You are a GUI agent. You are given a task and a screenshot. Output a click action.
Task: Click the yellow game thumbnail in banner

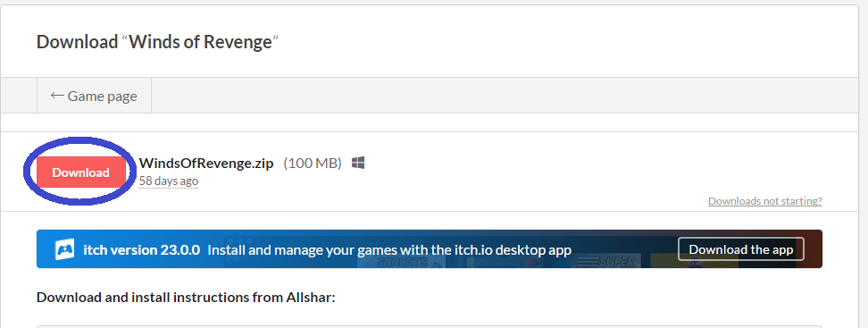pos(694,261)
